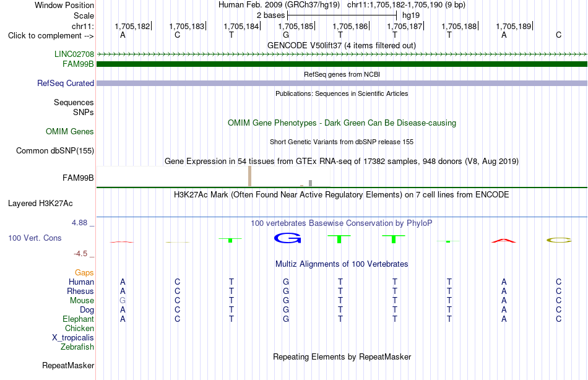588x380 pixels.
Task: Click the 1,705,185 ruler coordinate
Action: 295,26
